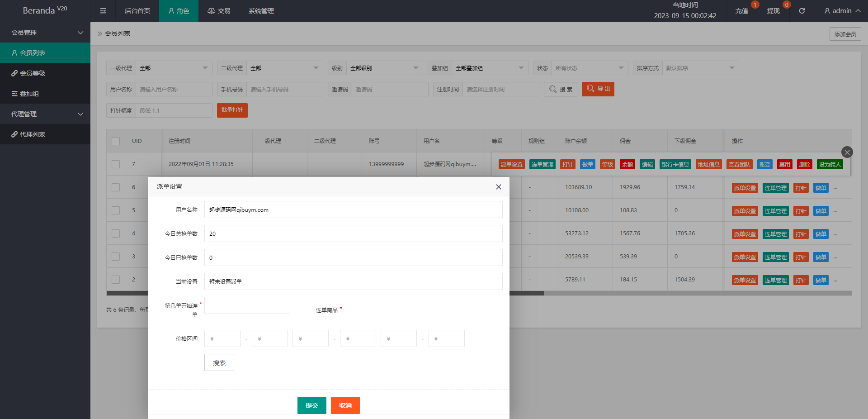Toggle the select-all checkbox in table header
The width and height of the screenshot is (868, 419).
point(116,141)
